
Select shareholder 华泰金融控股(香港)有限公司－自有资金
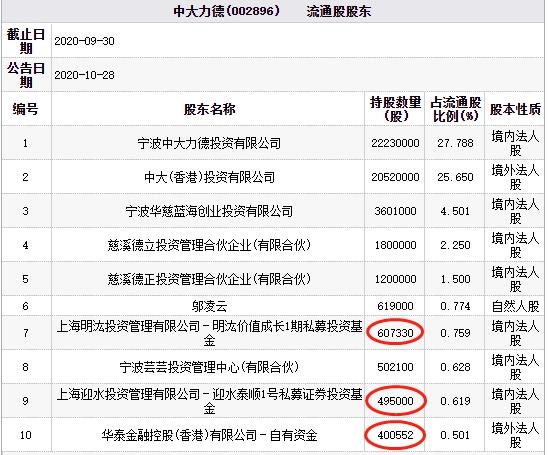[x=209, y=435]
